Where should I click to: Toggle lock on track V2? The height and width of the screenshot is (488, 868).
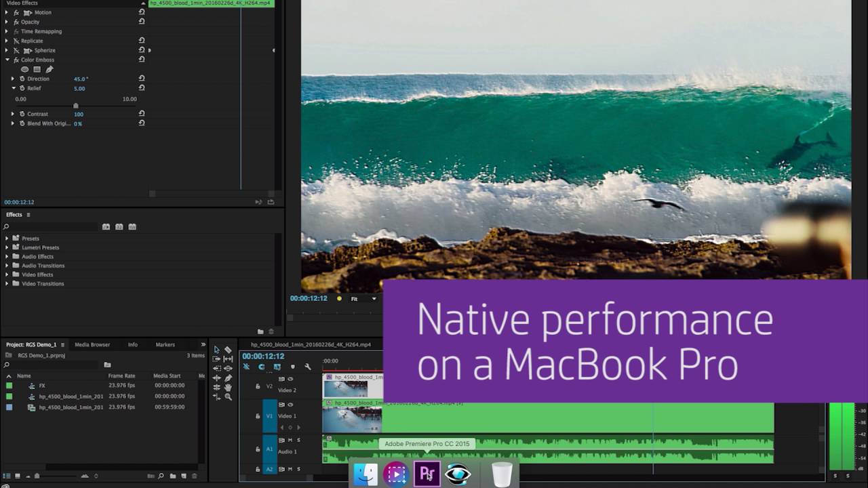click(x=258, y=386)
